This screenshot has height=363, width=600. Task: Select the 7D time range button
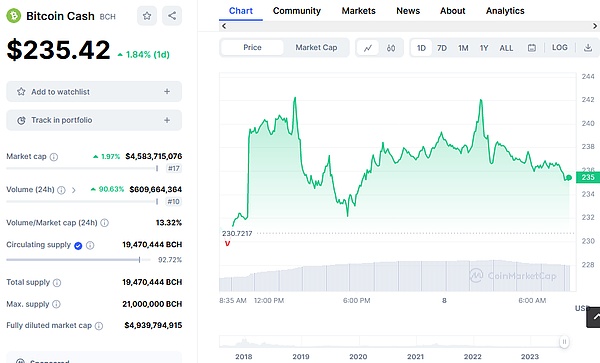[442, 48]
